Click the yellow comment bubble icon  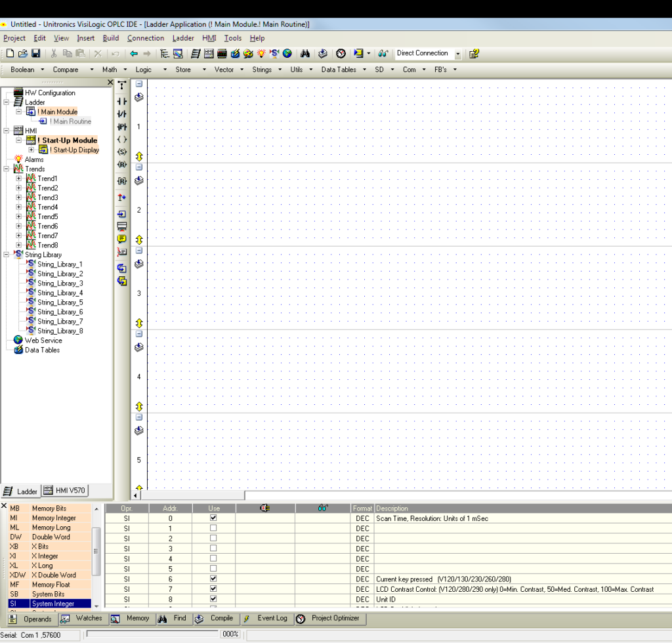tap(121, 239)
